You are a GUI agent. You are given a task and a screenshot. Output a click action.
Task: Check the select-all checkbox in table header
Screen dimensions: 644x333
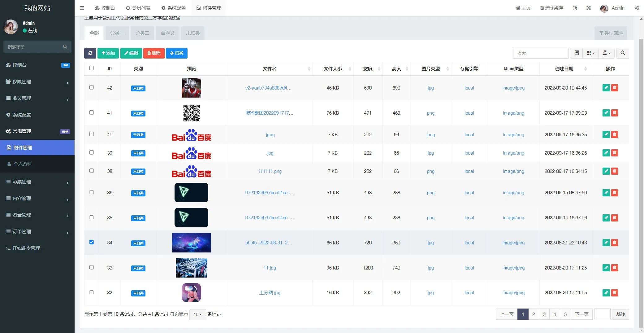coord(92,68)
